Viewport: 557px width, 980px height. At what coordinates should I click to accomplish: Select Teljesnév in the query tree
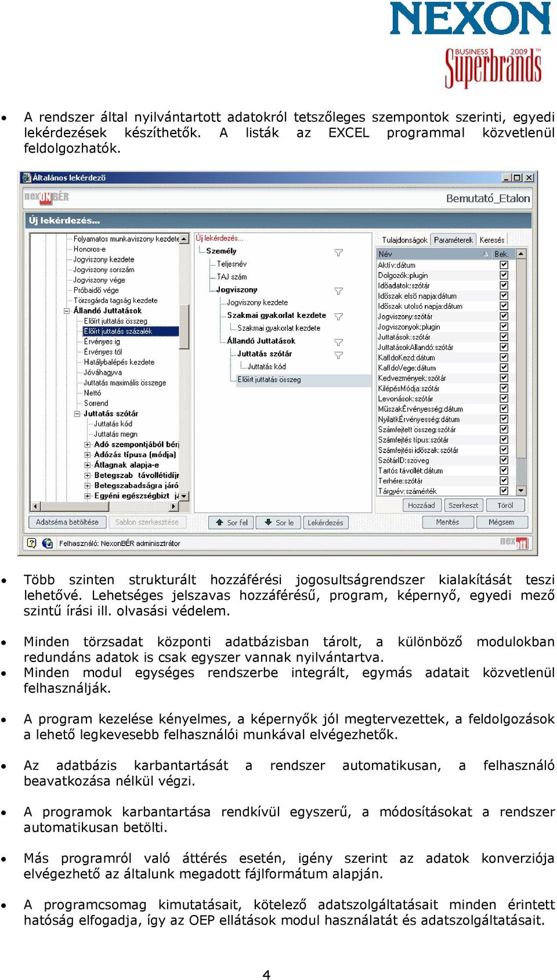(x=232, y=264)
